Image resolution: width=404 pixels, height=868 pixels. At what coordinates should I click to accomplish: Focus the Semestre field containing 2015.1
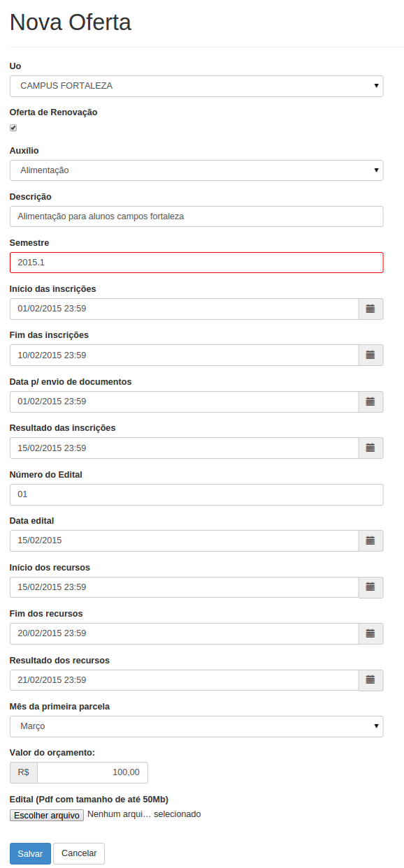[x=196, y=263]
